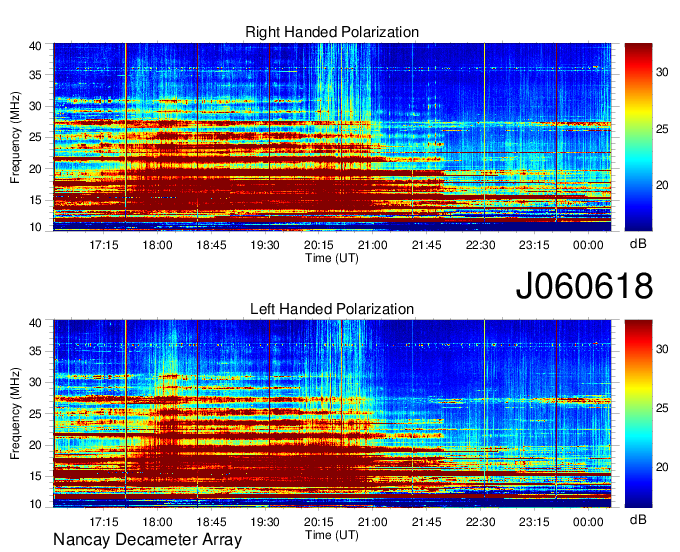Click the 18:00 tick label on lower plot
The width and height of the screenshot is (680, 552).
coord(157,522)
